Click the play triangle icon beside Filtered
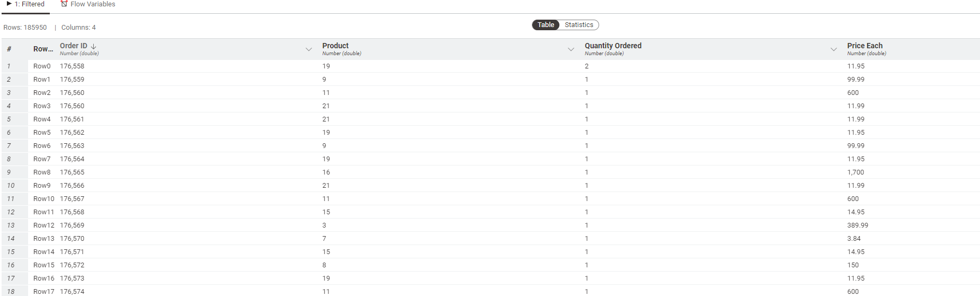Screen dimensions: 980x296 click(9, 4)
